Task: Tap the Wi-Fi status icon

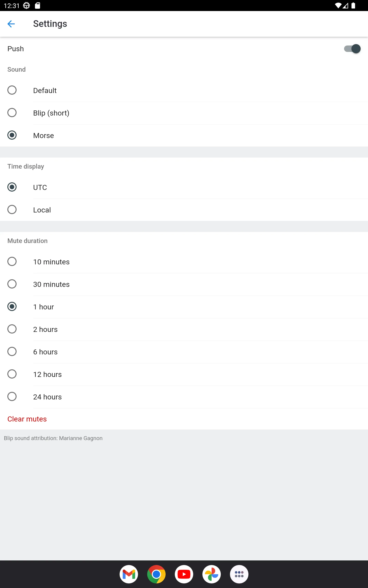Action: [x=338, y=6]
